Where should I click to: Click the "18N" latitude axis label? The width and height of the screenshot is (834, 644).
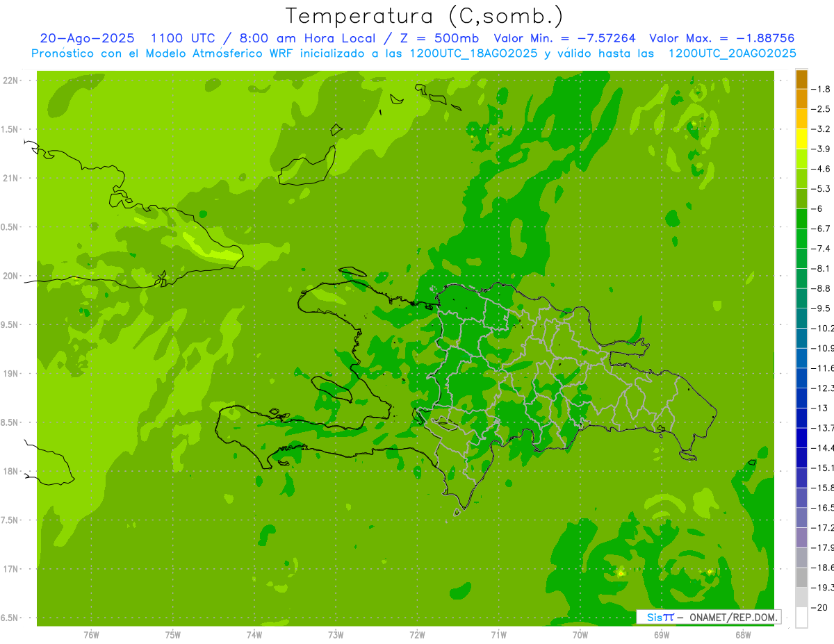coord(10,472)
